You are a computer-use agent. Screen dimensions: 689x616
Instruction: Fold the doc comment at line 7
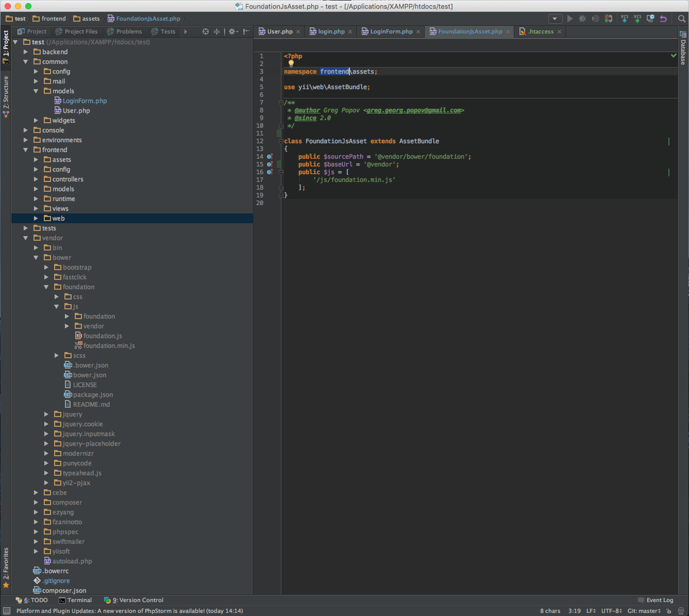281,103
